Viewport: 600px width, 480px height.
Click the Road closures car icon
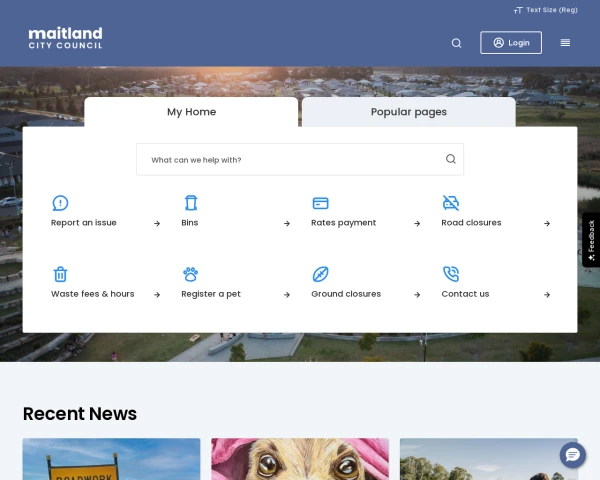click(451, 203)
